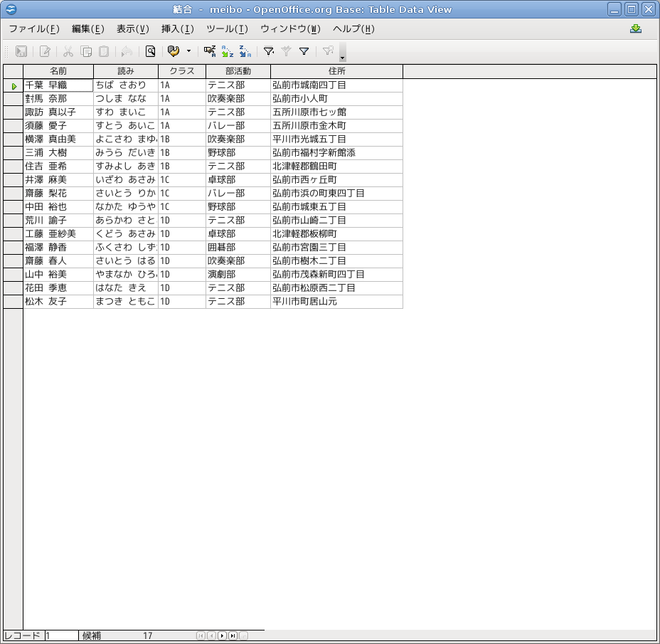Select row header of 千葉 早織 record
The image size is (660, 644).
[13, 85]
